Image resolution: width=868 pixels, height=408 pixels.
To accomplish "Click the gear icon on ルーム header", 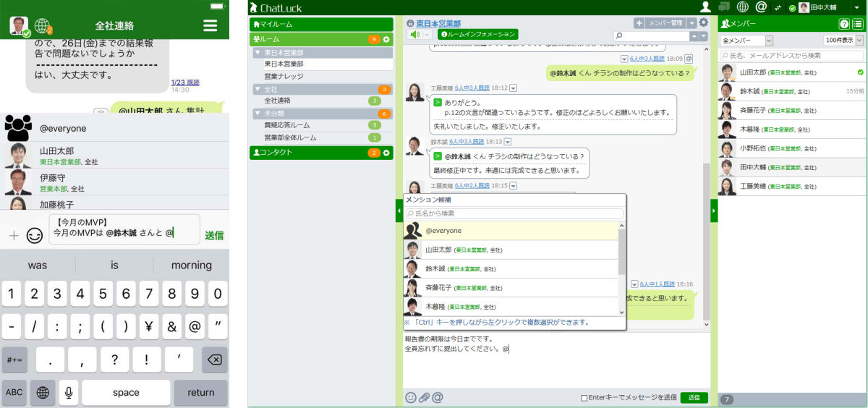I will tap(386, 39).
